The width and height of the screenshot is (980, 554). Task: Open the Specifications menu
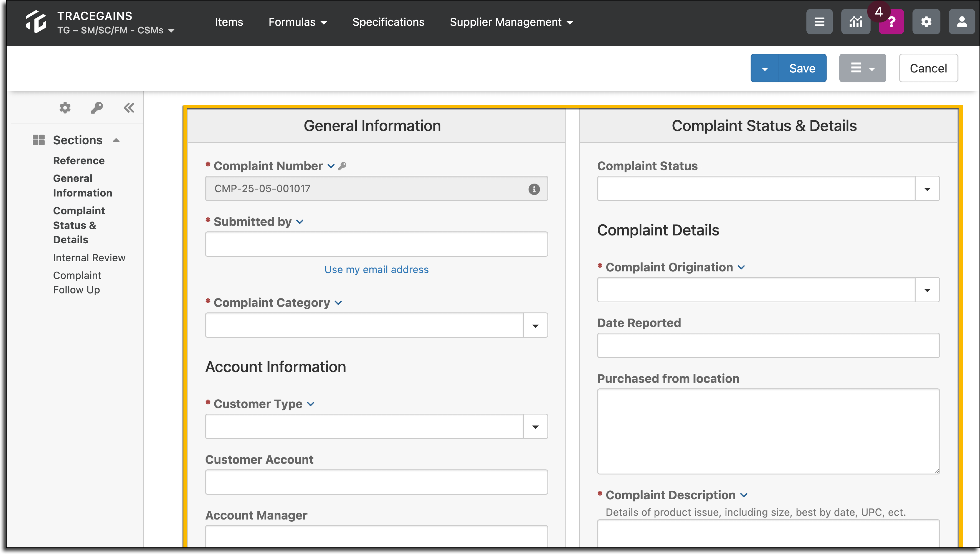388,22
